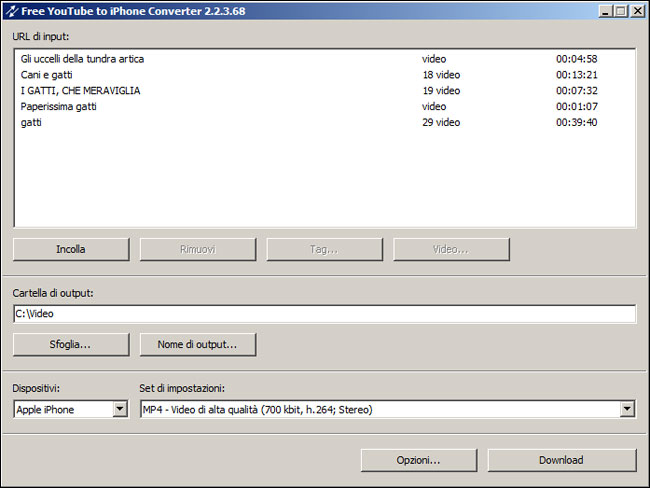Click the Apple iPhone device combo box
650x488 pixels.
(62, 409)
